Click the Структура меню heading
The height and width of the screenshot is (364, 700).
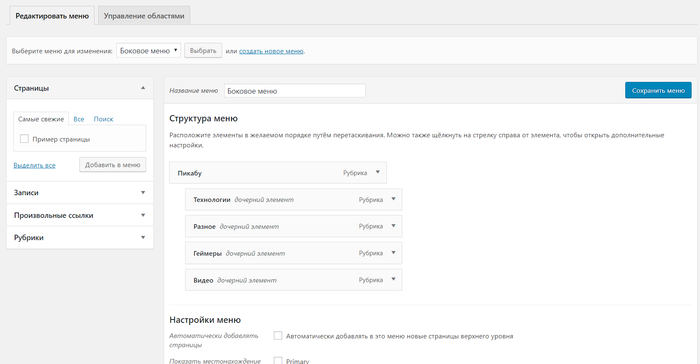point(204,118)
